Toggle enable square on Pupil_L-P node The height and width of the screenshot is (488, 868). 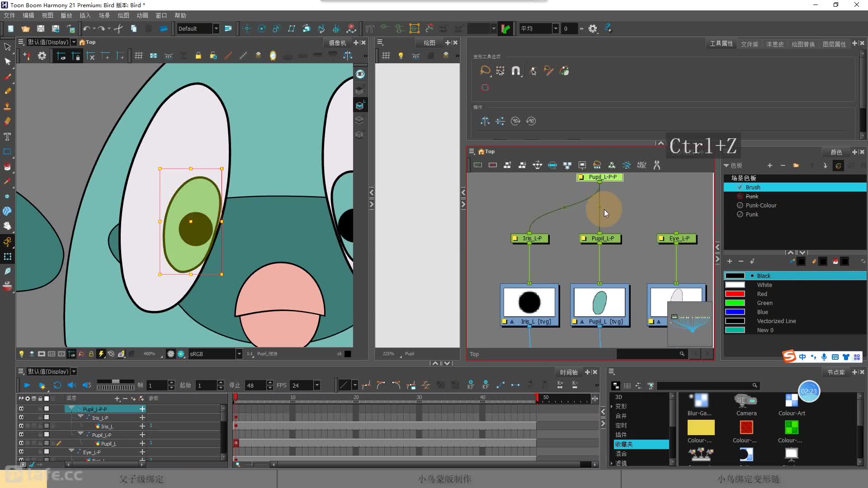tap(584, 238)
